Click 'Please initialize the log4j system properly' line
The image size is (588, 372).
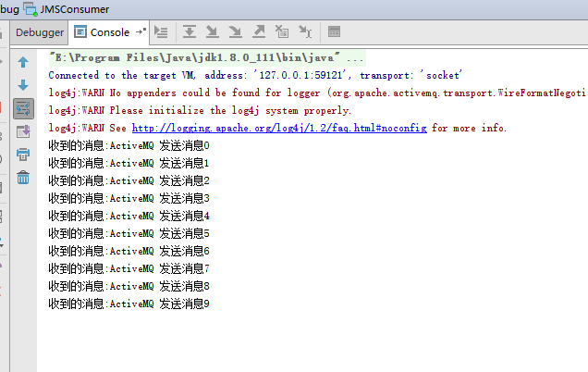pos(200,111)
